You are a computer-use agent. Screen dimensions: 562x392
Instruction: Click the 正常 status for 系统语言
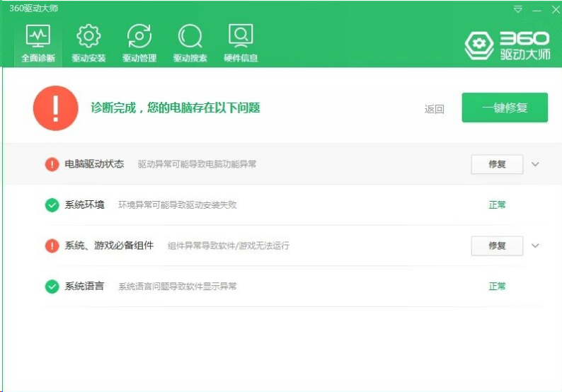[497, 287]
